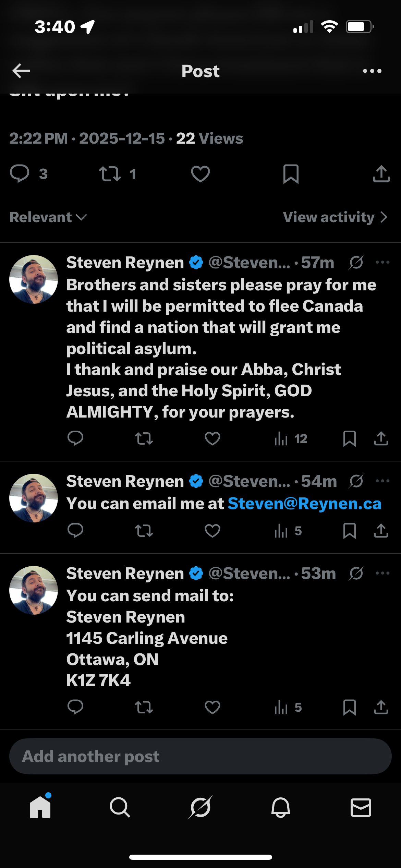
Task: Open the Messages envelope tab
Action: (361, 807)
